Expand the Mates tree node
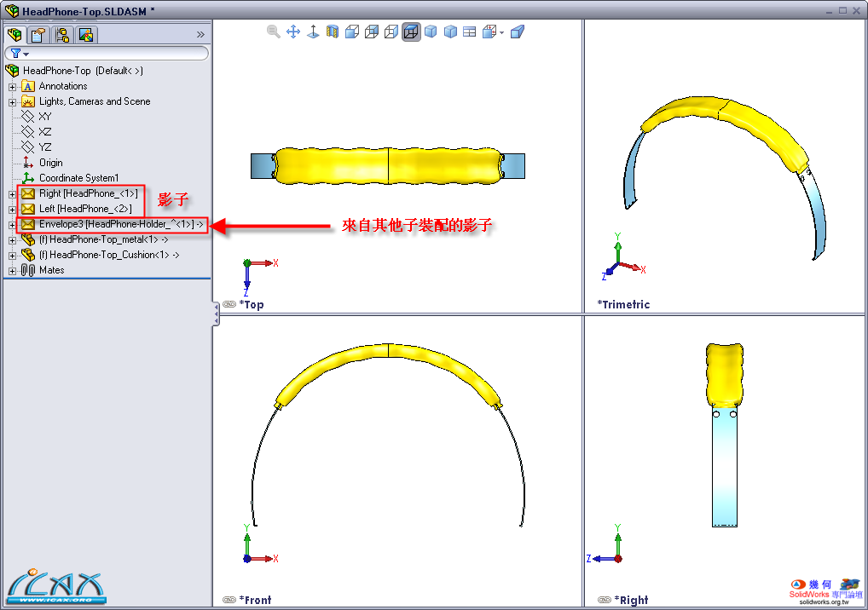The width and height of the screenshot is (868, 610). click(12, 270)
